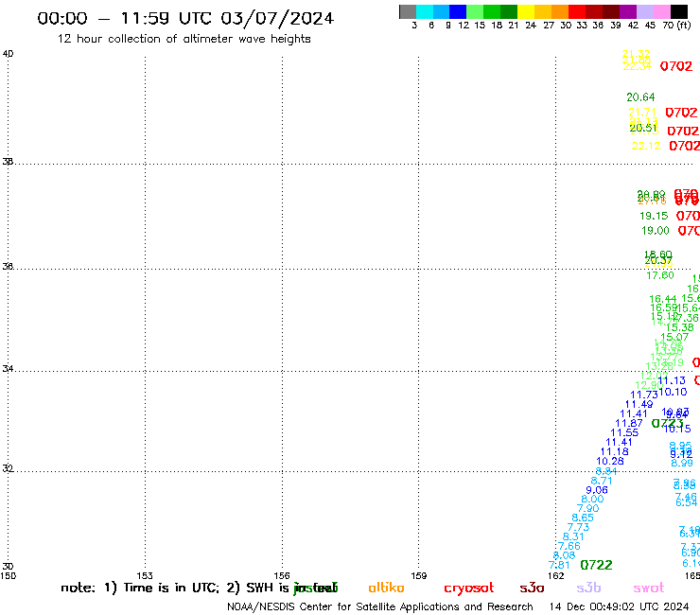Click longitude axis label '162'
This screenshot has width=700, height=615.
tap(555, 575)
